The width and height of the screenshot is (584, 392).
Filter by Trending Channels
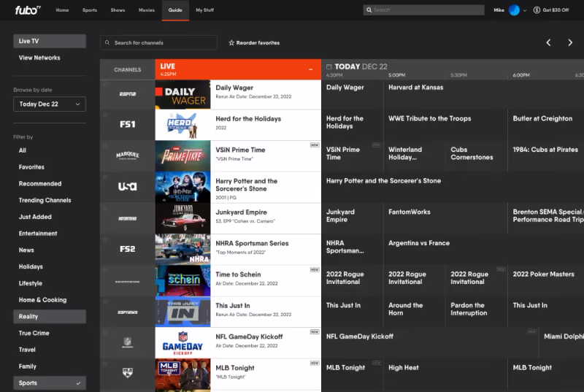(45, 200)
